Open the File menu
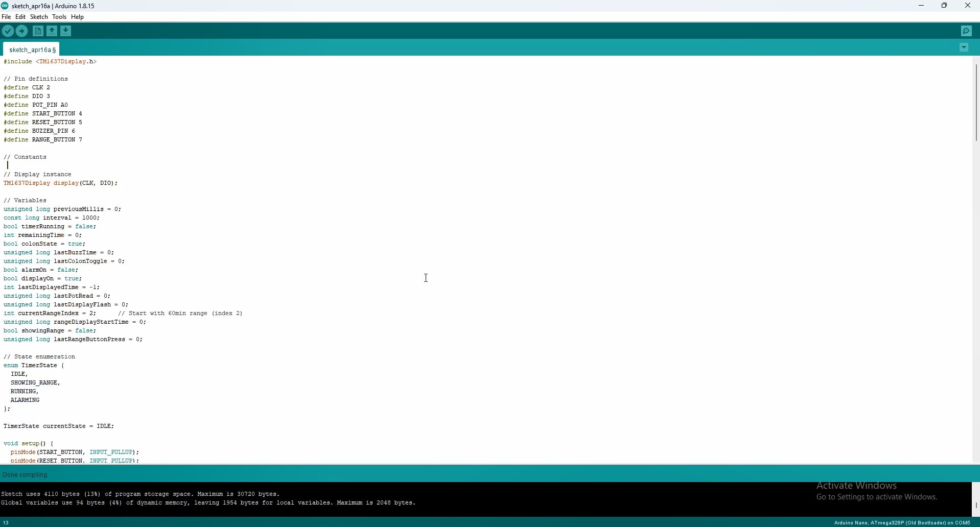 coord(7,17)
